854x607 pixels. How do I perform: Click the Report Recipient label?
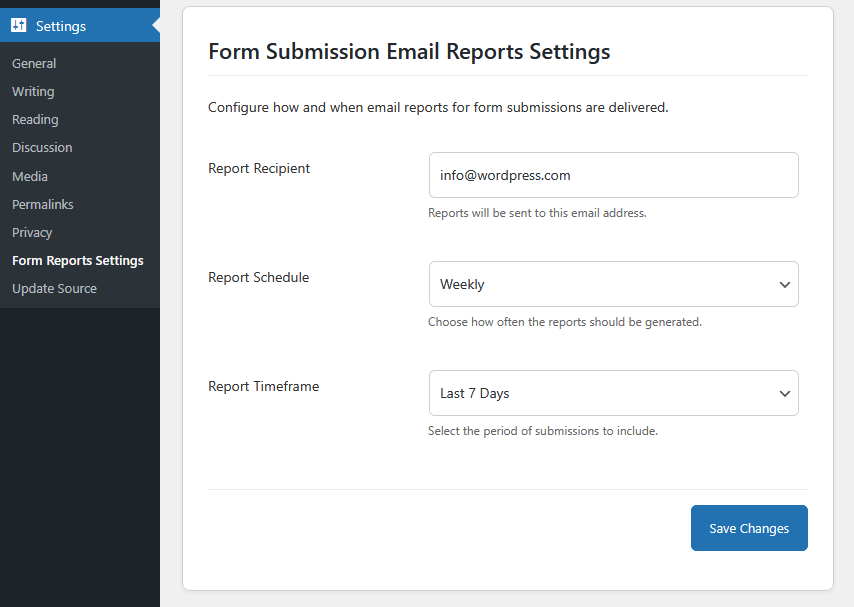coord(259,168)
